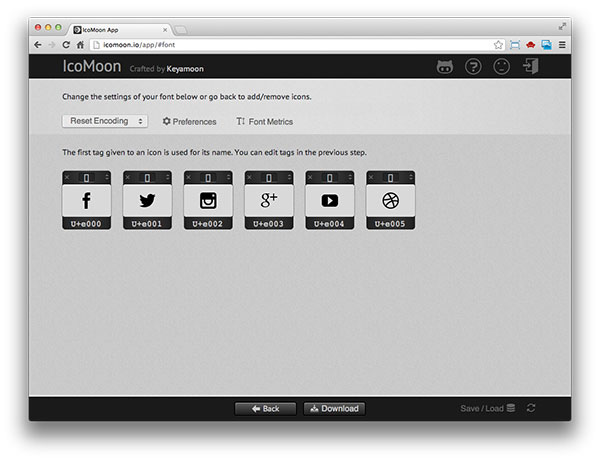Screen dimensions: 600x461
Task: Click the U+e000 code label
Action: tap(86, 224)
